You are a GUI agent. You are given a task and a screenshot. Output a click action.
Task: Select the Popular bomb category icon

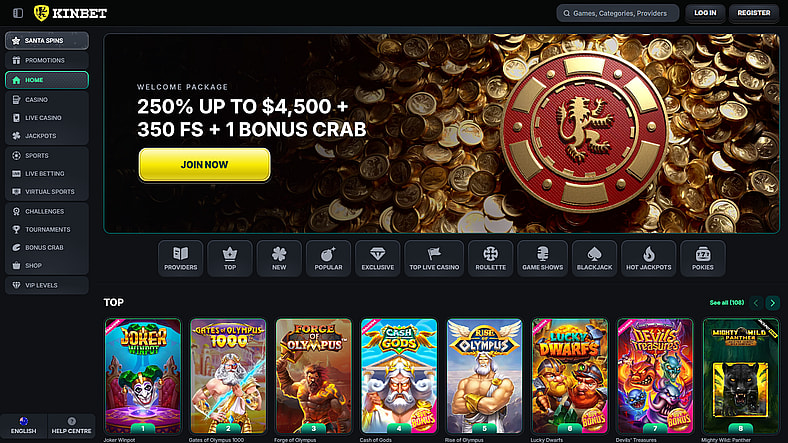328,258
